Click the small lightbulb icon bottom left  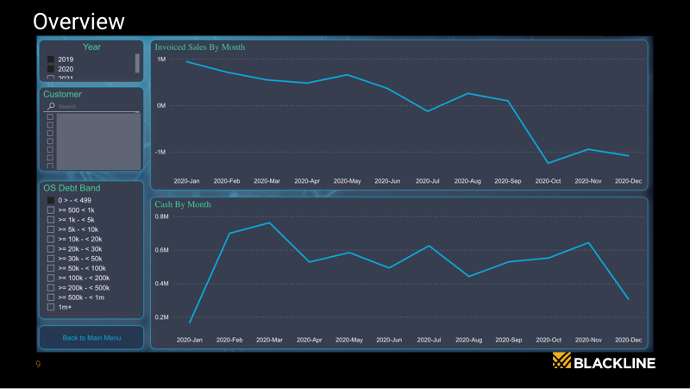[x=38, y=364]
